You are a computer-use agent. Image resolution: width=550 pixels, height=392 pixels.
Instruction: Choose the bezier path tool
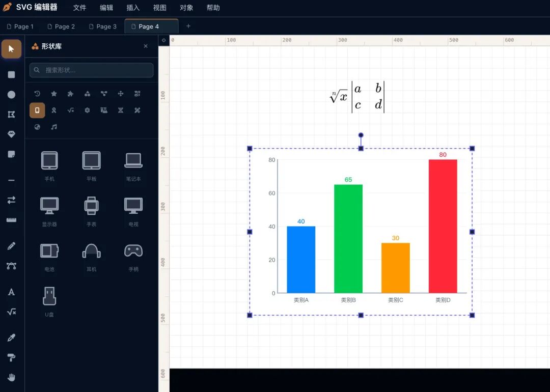[11, 266]
